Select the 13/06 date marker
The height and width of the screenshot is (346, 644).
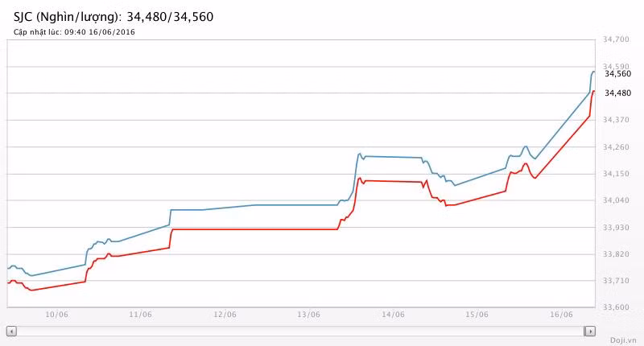click(308, 315)
